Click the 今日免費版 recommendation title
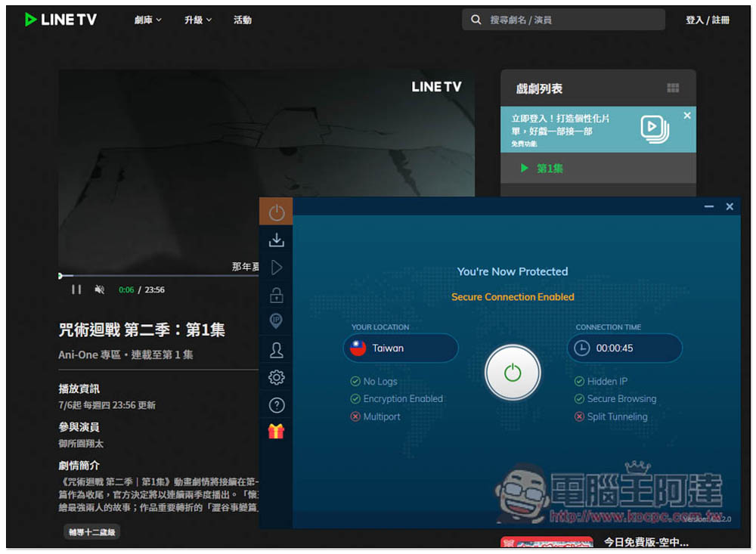The height and width of the screenshot is (554, 756). (x=646, y=543)
